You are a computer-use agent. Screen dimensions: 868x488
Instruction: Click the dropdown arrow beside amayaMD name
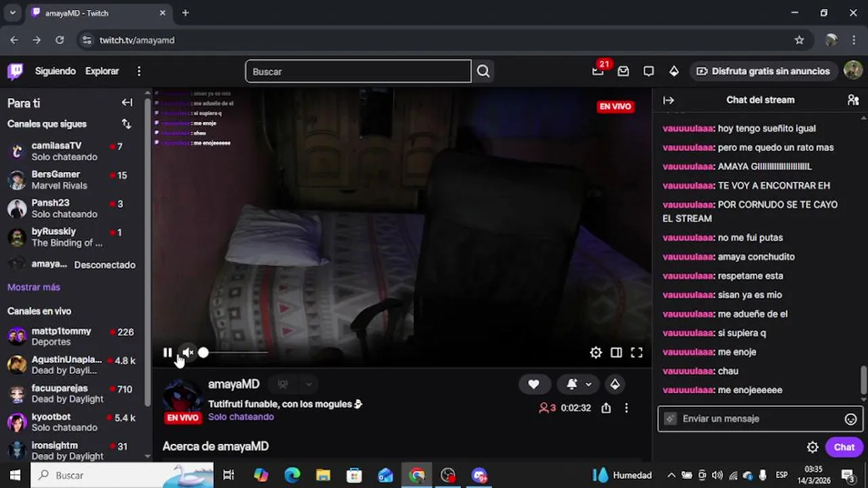309,384
